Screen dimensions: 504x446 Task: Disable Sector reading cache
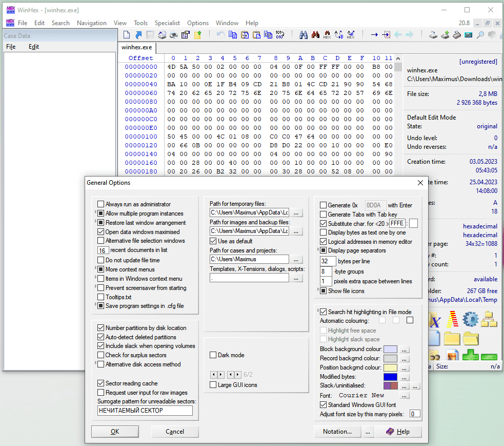point(100,383)
